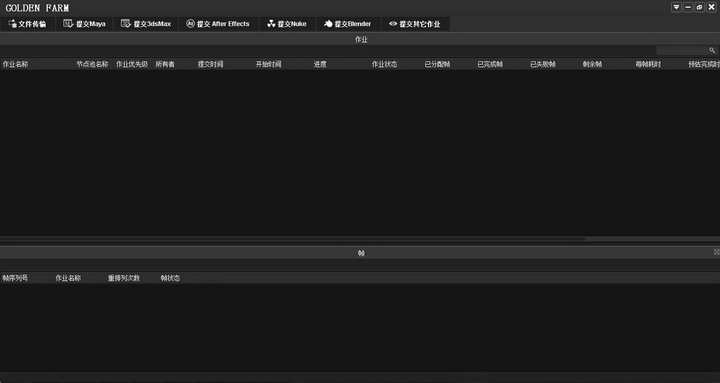The image size is (720, 383).
Task: Open the title bar dropdown arrow menu
Action: point(676,7)
